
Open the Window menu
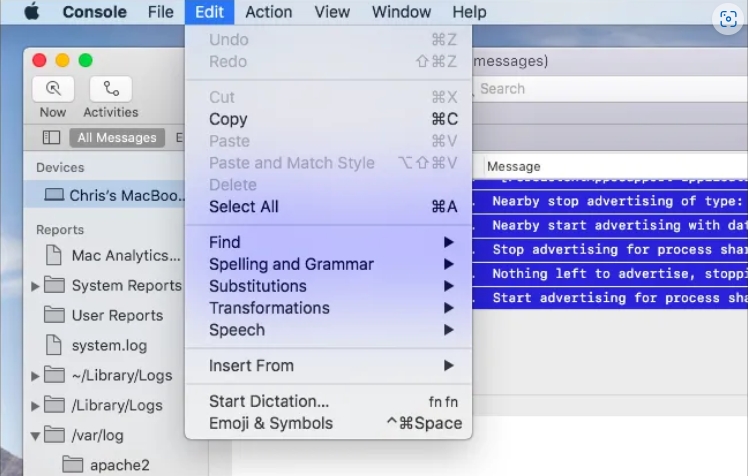[401, 12]
